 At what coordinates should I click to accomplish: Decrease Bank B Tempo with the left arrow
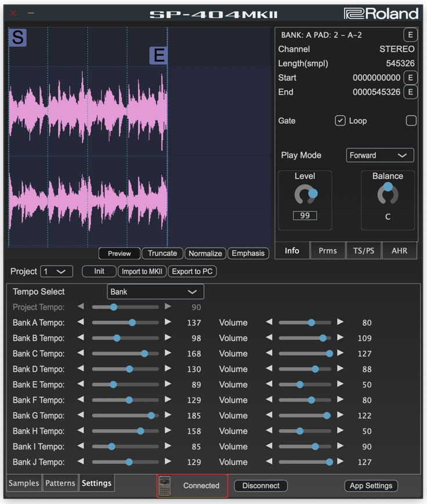pos(81,338)
